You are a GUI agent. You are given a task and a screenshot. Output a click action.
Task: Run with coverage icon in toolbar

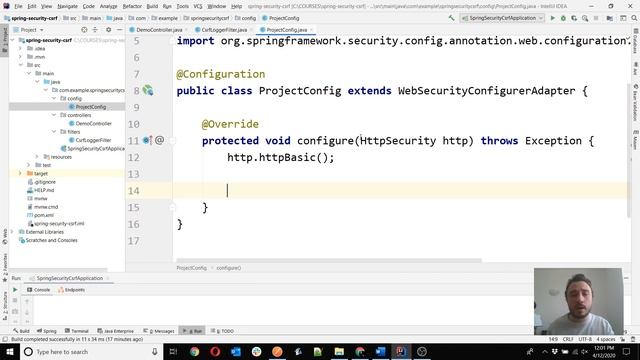click(574, 18)
